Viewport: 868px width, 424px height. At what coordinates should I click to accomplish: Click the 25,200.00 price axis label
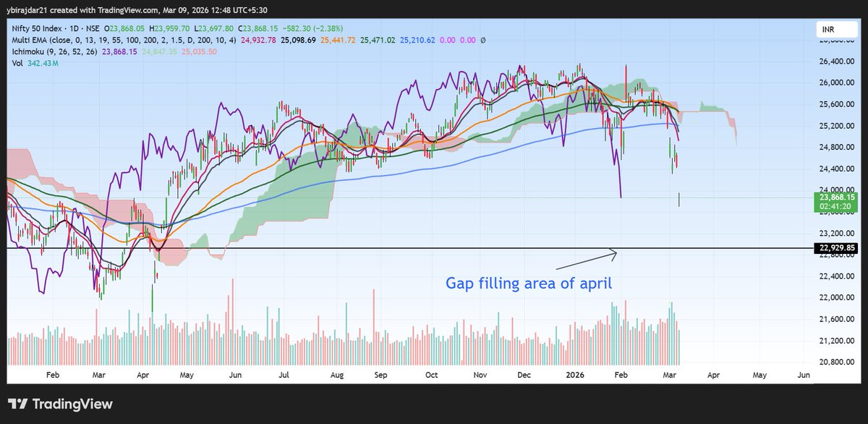[836, 126]
